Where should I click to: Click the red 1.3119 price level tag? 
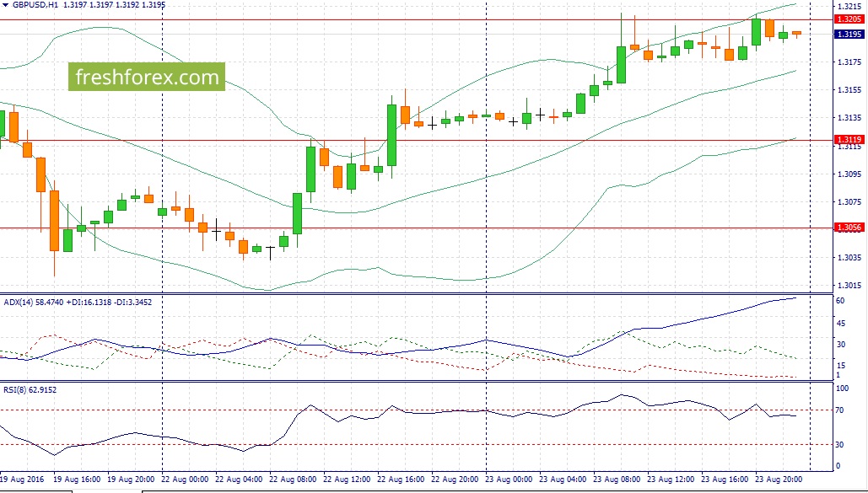(849, 139)
